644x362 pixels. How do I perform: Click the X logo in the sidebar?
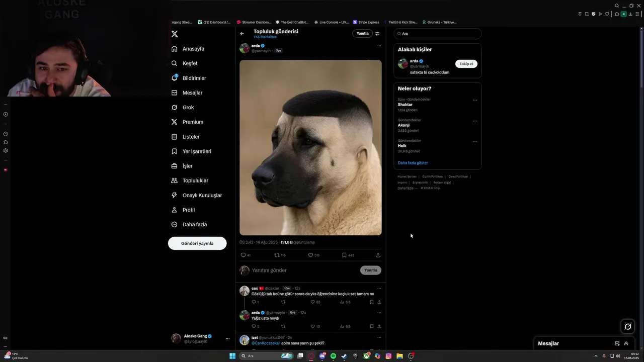click(175, 34)
